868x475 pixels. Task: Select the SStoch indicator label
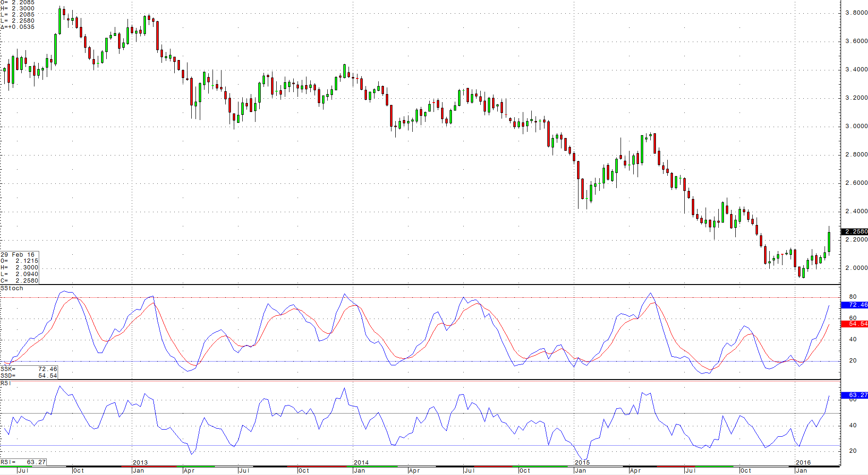(x=12, y=288)
